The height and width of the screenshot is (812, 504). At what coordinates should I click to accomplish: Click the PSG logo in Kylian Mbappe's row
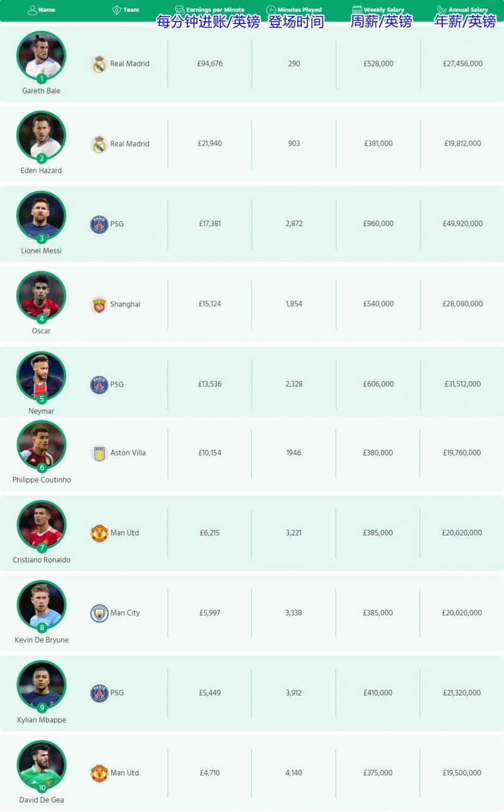(x=99, y=693)
